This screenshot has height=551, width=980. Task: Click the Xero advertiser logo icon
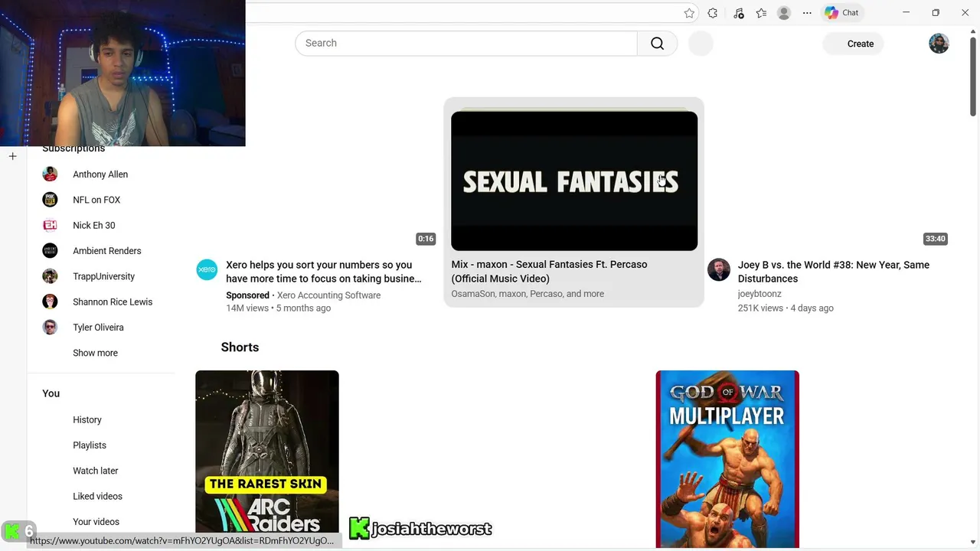pyautogui.click(x=207, y=269)
